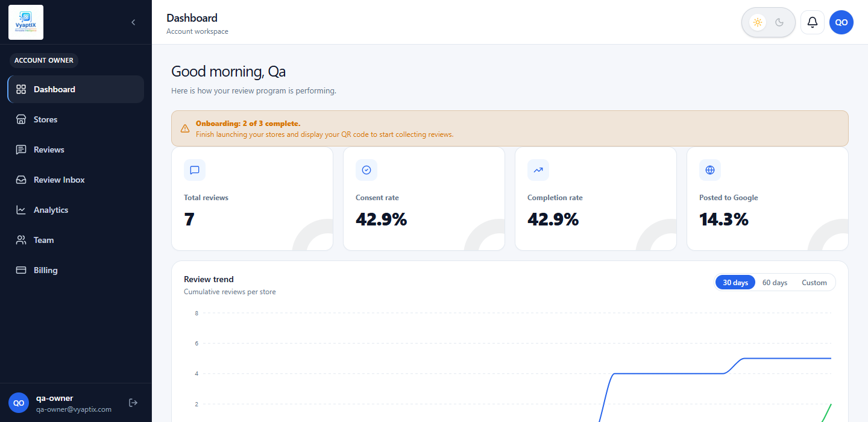Viewport: 868px width, 422px height.
Task: Click the Consent rate checkmark icon
Action: click(366, 170)
